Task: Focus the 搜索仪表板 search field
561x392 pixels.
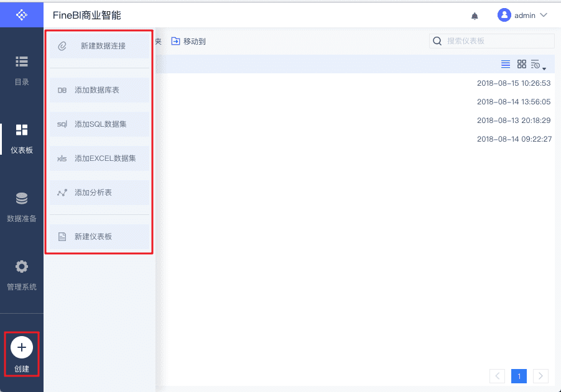Action: (492, 41)
